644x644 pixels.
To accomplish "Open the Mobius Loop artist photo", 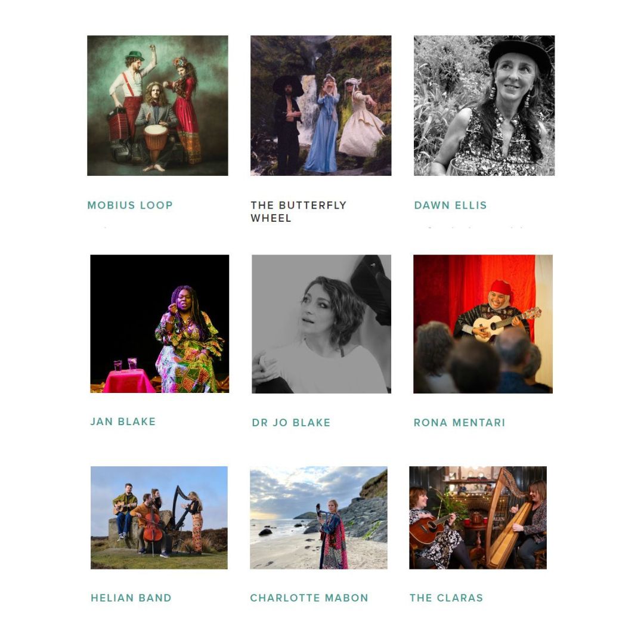I will pos(157,106).
